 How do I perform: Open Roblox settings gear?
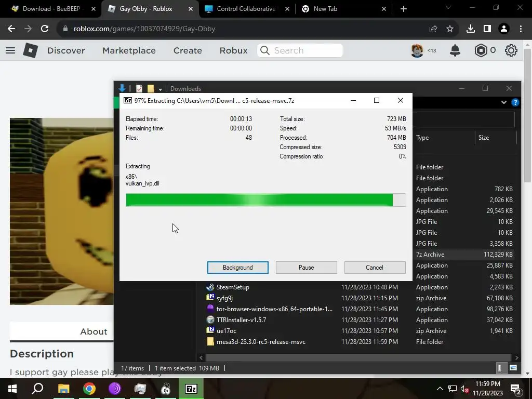tap(511, 50)
